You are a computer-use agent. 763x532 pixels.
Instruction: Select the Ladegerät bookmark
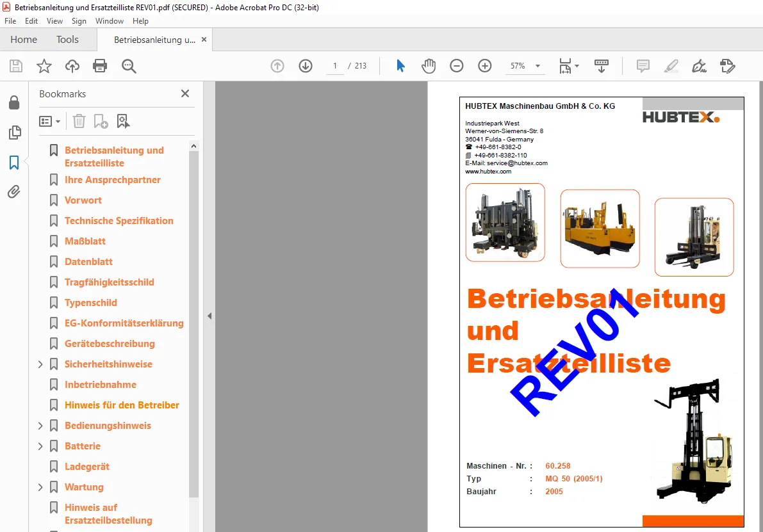(x=87, y=466)
